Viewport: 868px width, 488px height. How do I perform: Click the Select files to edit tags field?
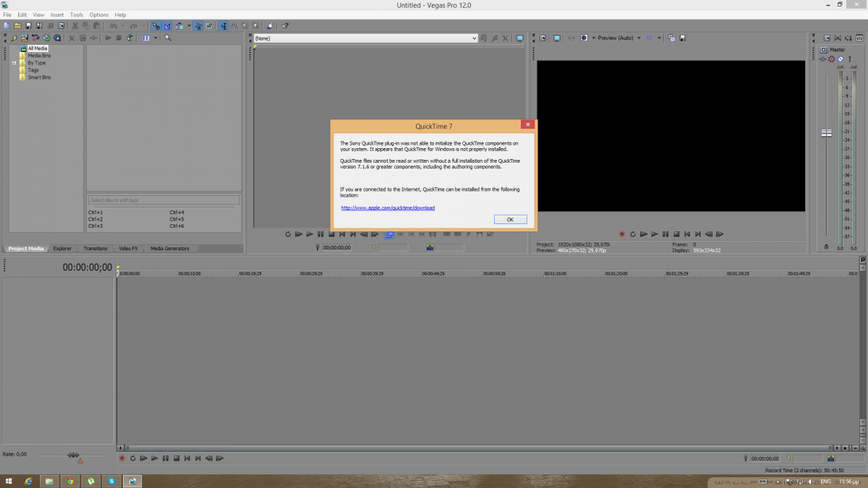tap(163, 200)
